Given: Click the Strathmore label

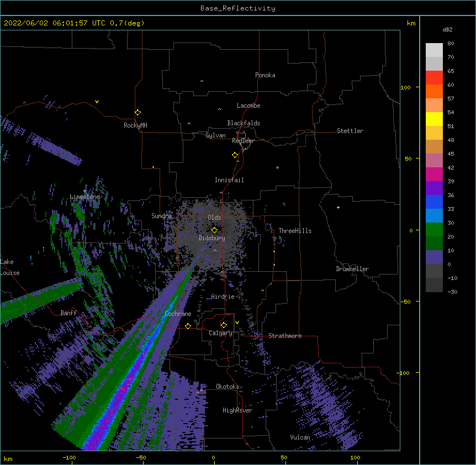Looking at the screenshot, I should 285,336.
